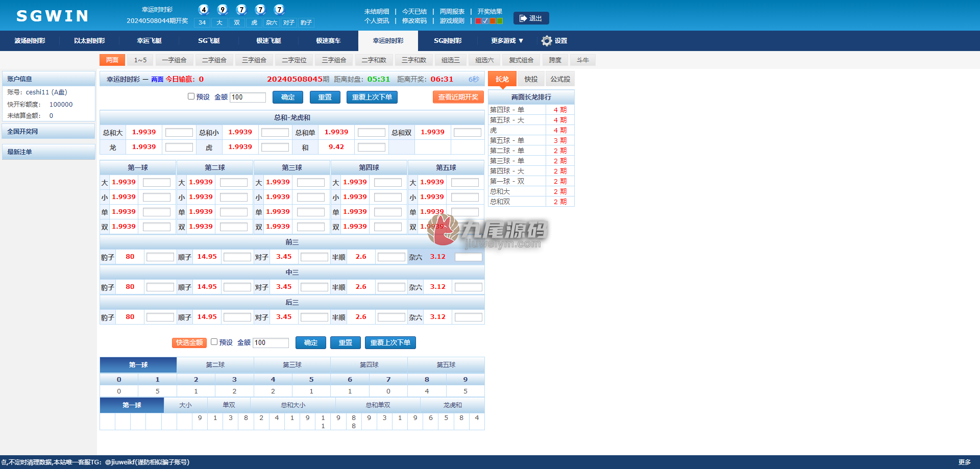Click the orange 快选金额 button

point(189,342)
